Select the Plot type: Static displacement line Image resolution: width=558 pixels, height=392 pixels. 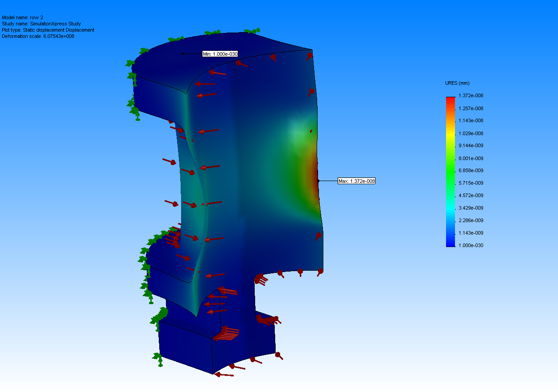tap(48, 30)
